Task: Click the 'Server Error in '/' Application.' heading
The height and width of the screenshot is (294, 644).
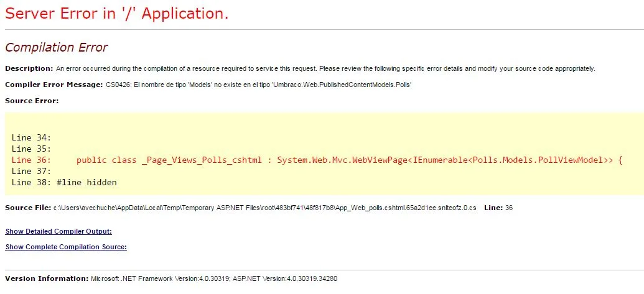Action: [x=116, y=13]
